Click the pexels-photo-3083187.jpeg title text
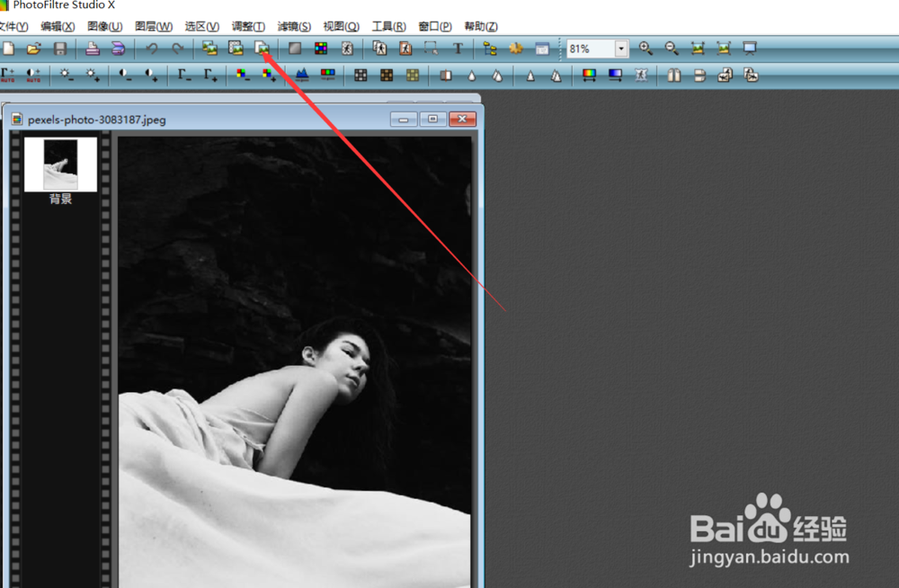Image resolution: width=899 pixels, height=588 pixels. [97, 120]
